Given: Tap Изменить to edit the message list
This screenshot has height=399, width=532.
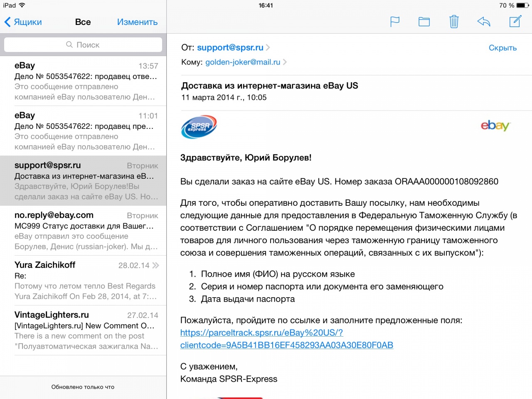Looking at the screenshot, I should click(x=137, y=22).
